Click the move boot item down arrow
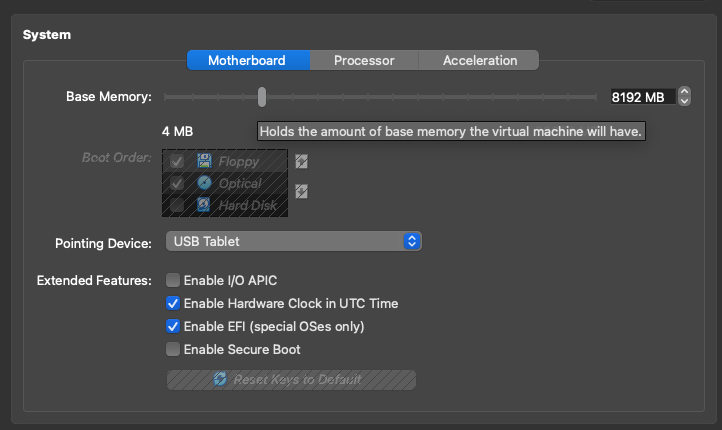722x430 pixels. pos(301,191)
